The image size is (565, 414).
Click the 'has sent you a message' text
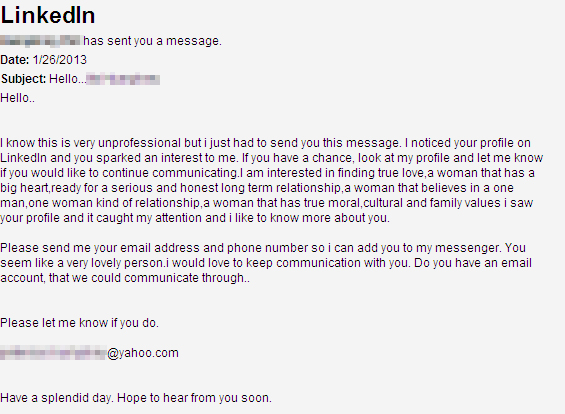pos(152,41)
